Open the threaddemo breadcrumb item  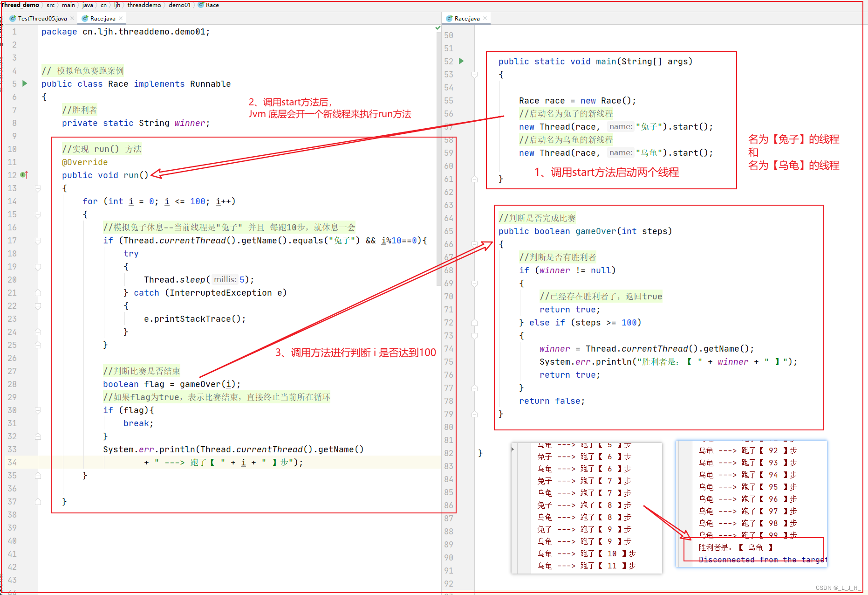tap(144, 5)
